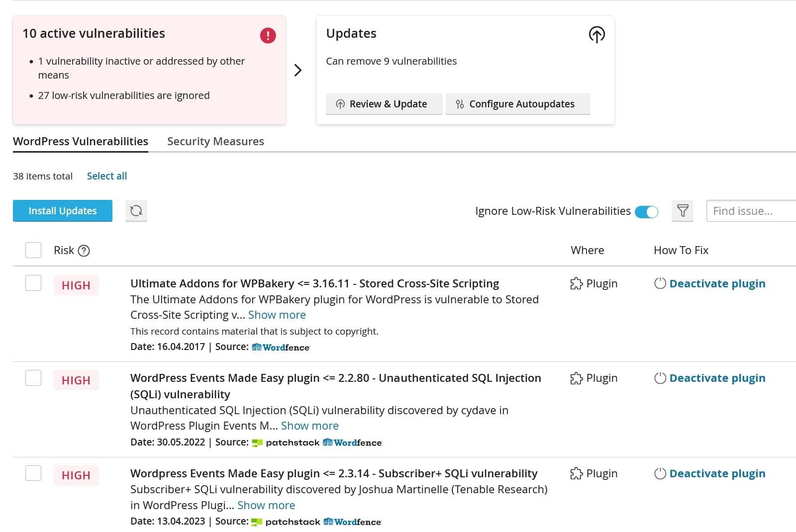The image size is (796, 532).
Task: Click the patchstack logo dated 30.05.2022
Action: [x=286, y=443]
